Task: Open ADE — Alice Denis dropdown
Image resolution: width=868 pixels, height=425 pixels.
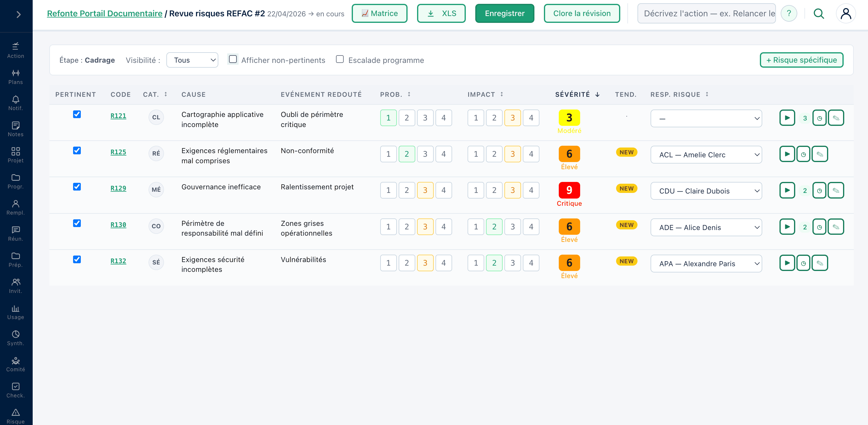Action: (706, 227)
